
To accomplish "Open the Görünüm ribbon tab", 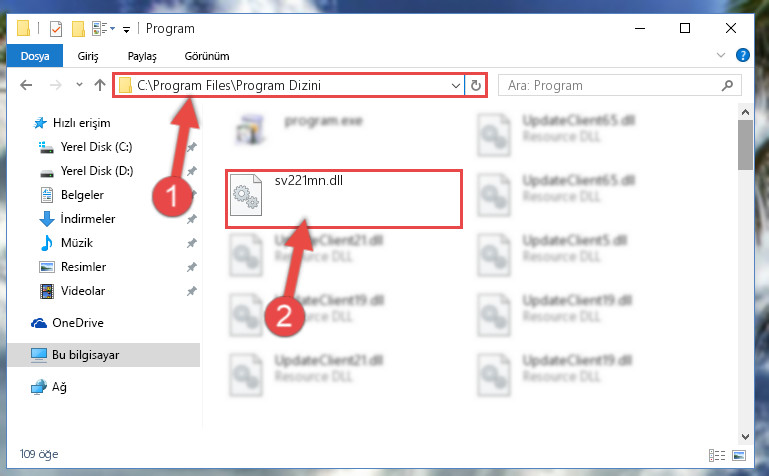I will coord(207,56).
